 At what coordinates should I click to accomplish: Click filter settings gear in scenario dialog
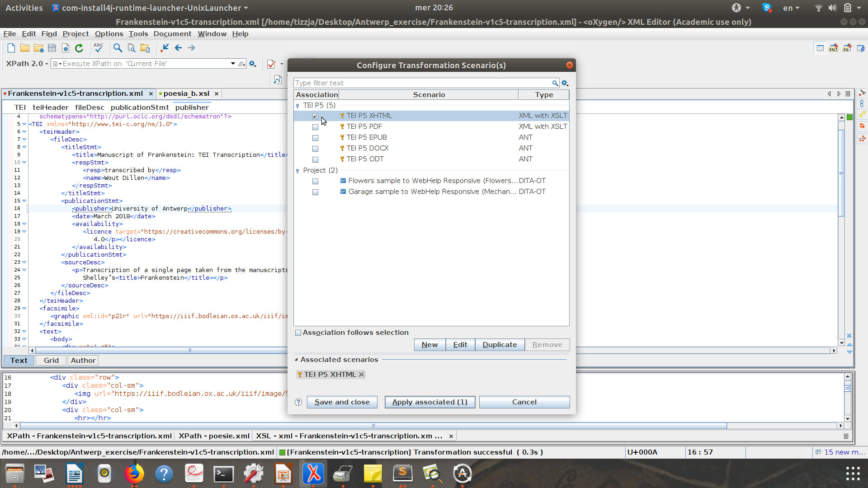(x=565, y=83)
